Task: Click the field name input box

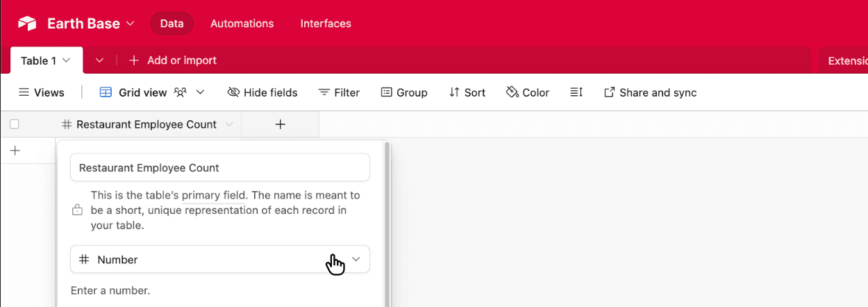Action: click(220, 167)
